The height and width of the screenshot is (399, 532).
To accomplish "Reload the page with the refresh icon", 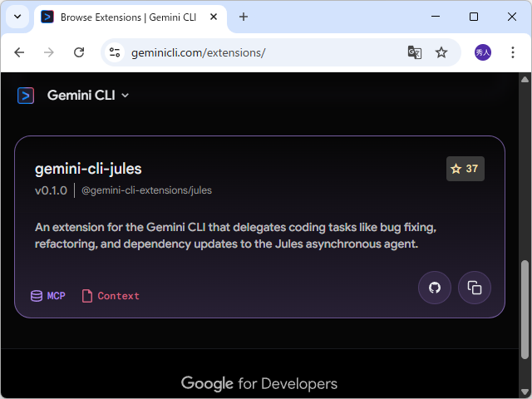I will (79, 52).
